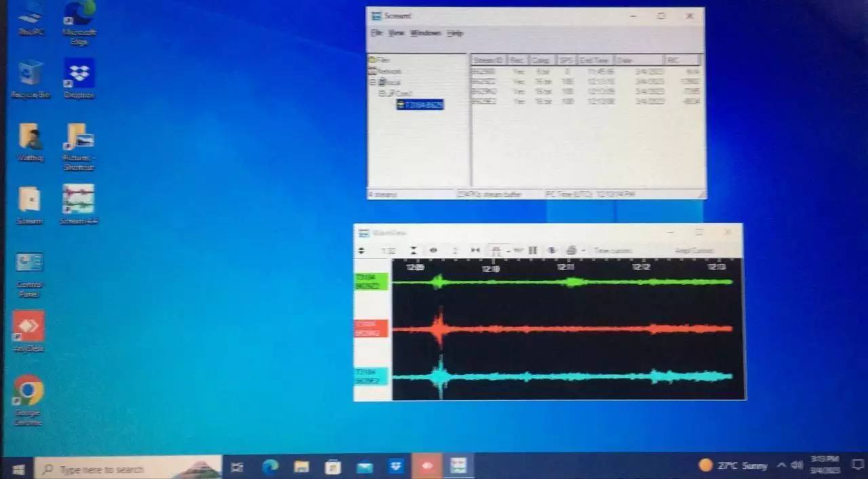Click the hourglass-shaped amplitude scaling icon
This screenshot has height=479, width=868.
(413, 250)
